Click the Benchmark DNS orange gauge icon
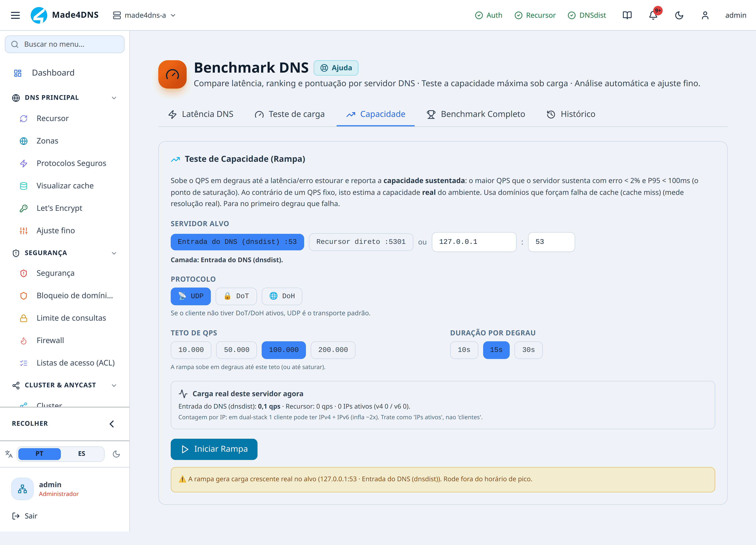Image resolution: width=756 pixels, height=545 pixels. tap(172, 74)
